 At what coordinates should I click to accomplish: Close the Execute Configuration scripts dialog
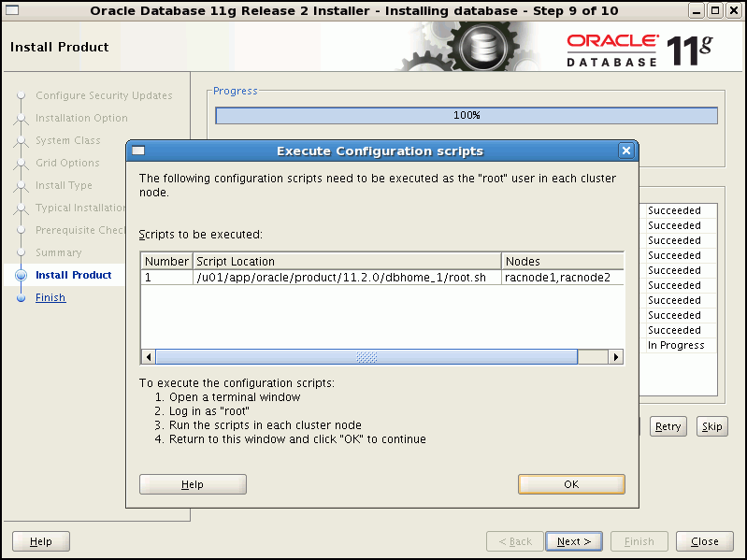click(626, 151)
